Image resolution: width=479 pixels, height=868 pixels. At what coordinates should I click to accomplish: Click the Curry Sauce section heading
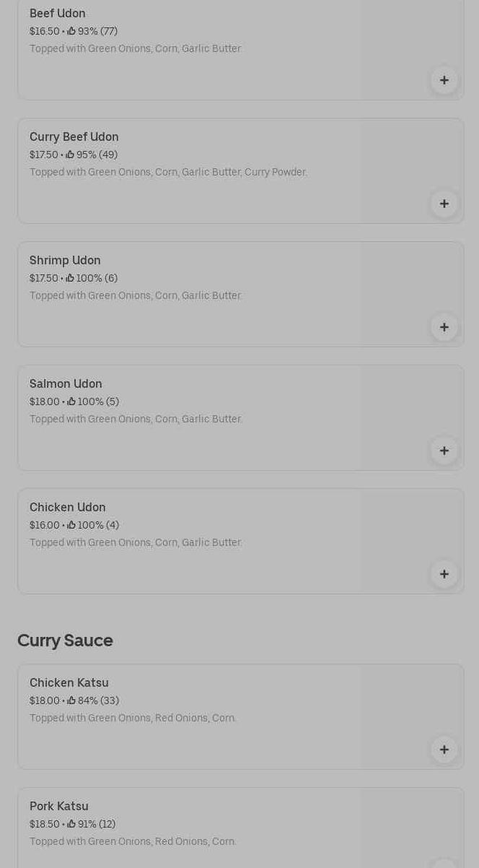65,641
